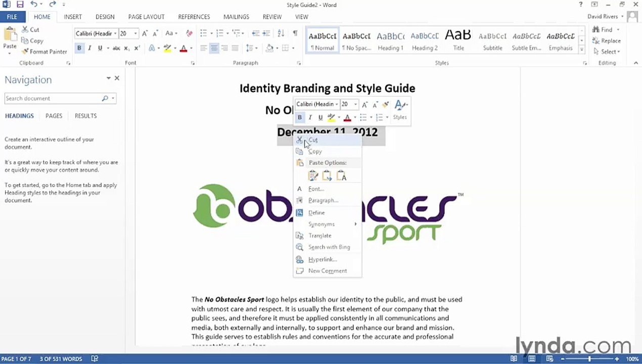The height and width of the screenshot is (364, 642).
Task: Expand the Styles gallery More arrow
Action: coord(582,50)
